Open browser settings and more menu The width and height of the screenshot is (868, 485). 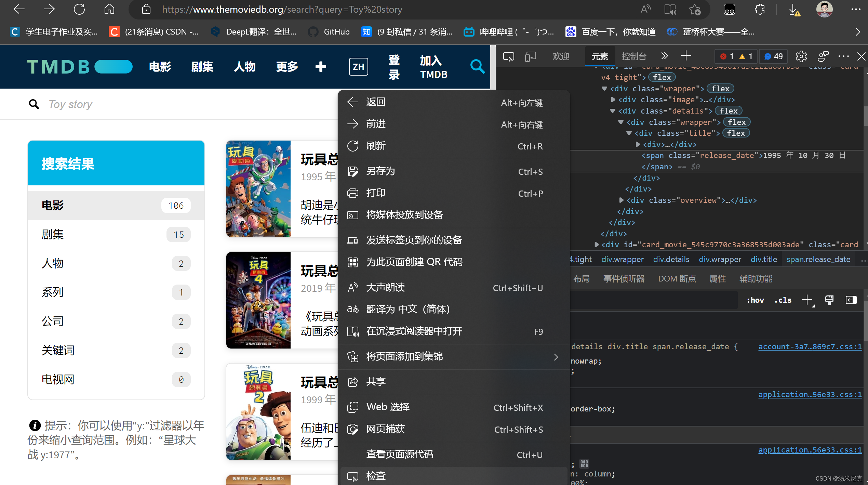856,9
